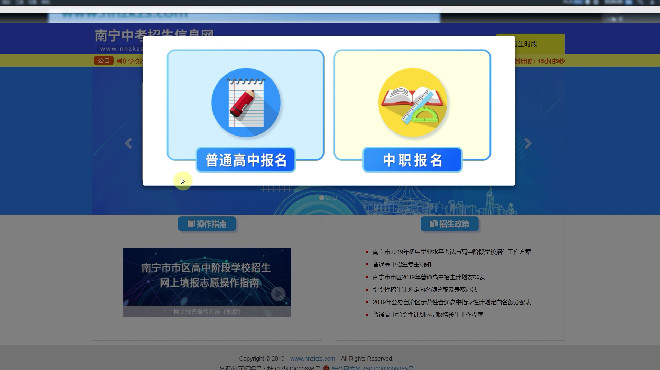Screen dimensions: 660x370
Task: Open the 操作指南 tab
Action: 207,224
